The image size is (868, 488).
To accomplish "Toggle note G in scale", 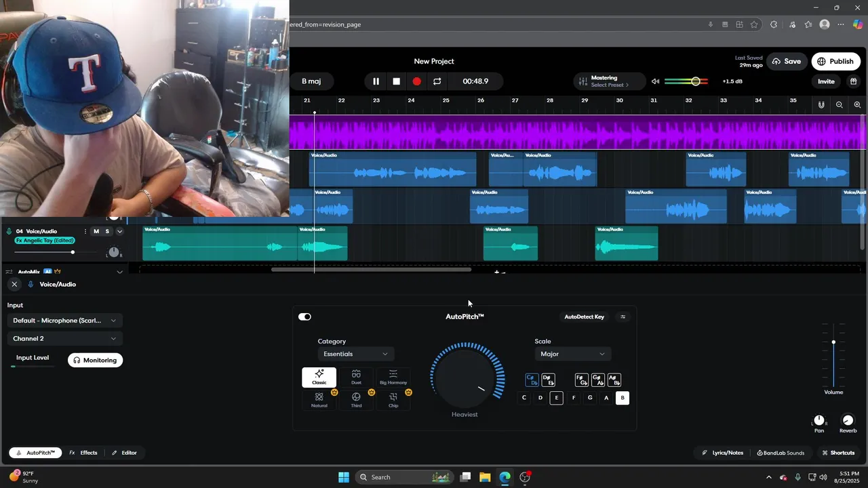I will point(590,398).
